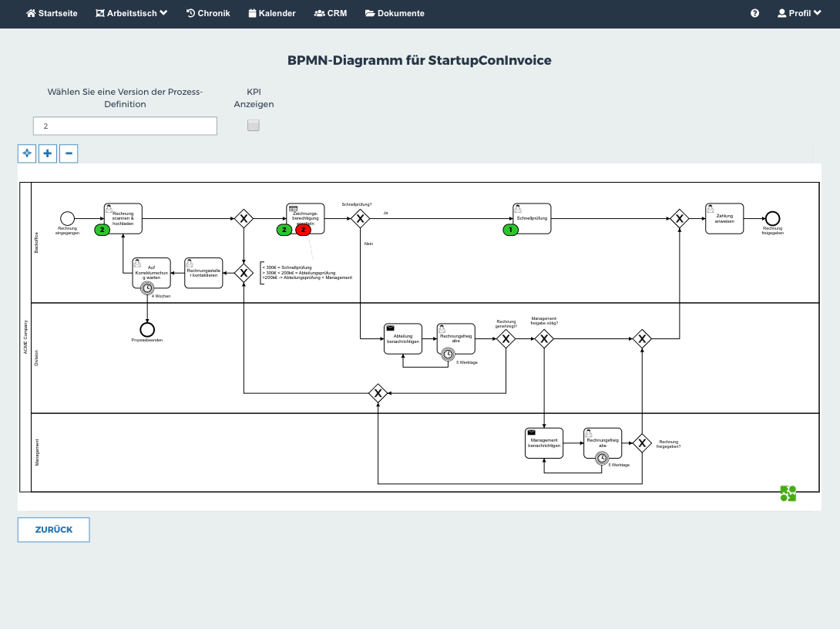Screen dimensions: 840x629
Task: Click the fit-to-viewport diagram icon
Action: pos(27,153)
